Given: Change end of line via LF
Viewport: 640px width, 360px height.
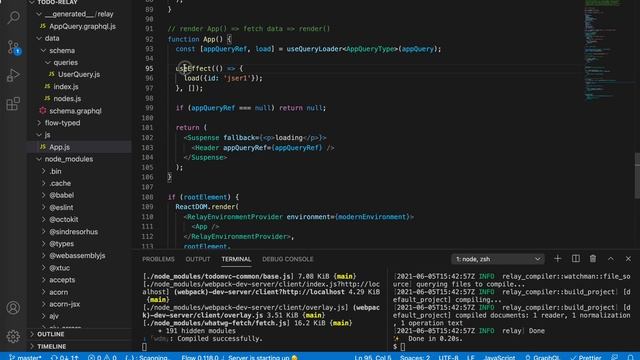Looking at the screenshot, I should [471, 357].
